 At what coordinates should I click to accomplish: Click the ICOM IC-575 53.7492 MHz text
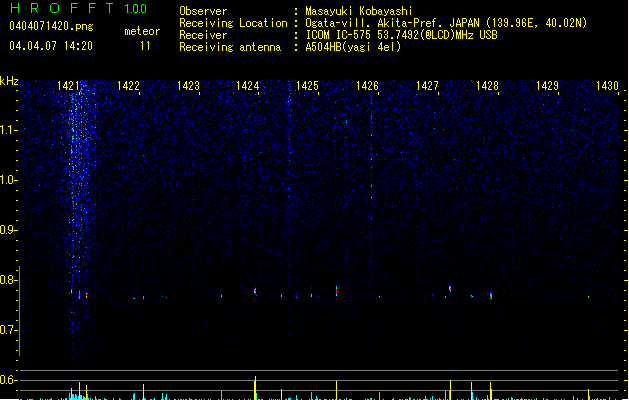[x=401, y=35]
